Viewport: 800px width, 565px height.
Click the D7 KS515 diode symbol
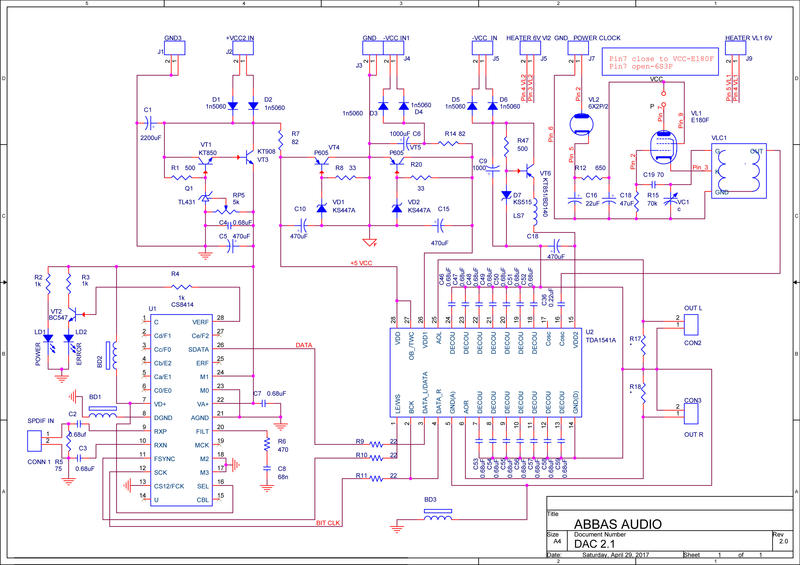click(x=506, y=195)
